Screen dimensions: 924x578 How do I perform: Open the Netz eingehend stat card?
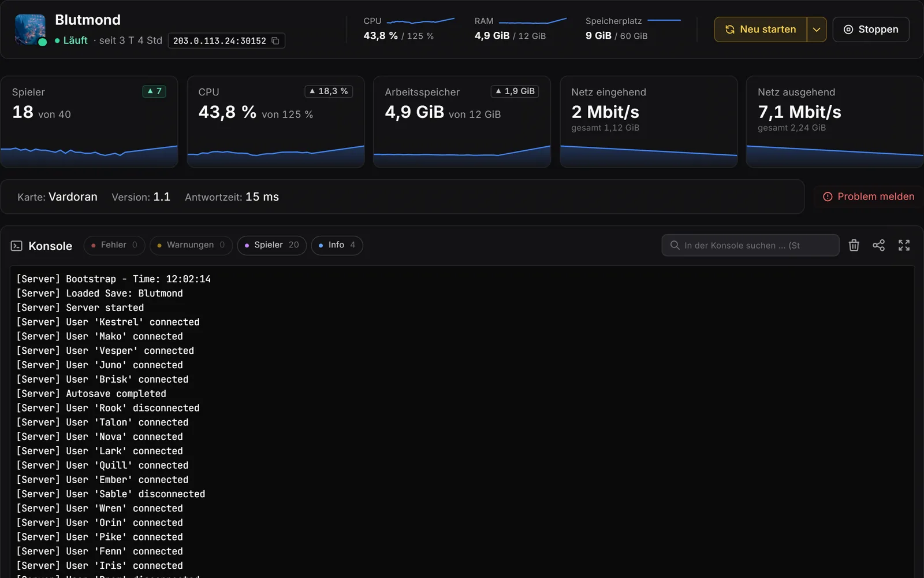(x=649, y=122)
